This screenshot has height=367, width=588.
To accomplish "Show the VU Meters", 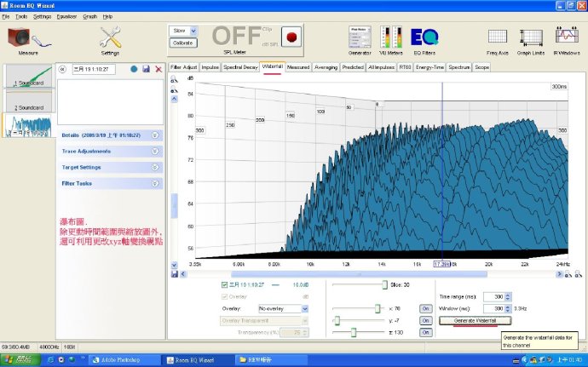I will pos(390,37).
